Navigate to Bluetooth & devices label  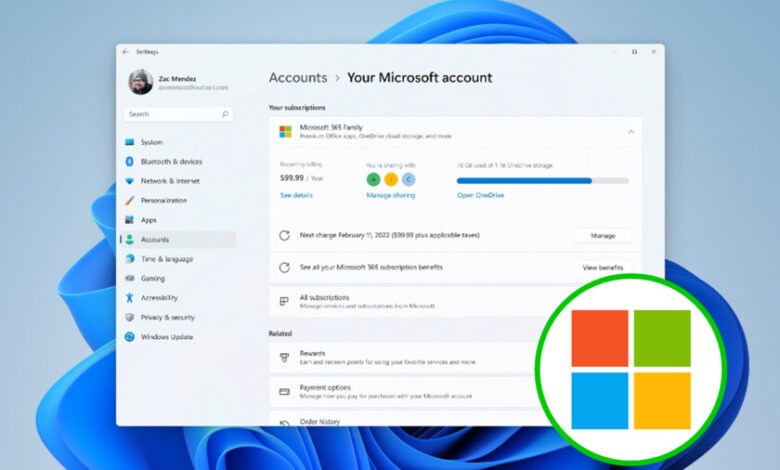coord(172,162)
